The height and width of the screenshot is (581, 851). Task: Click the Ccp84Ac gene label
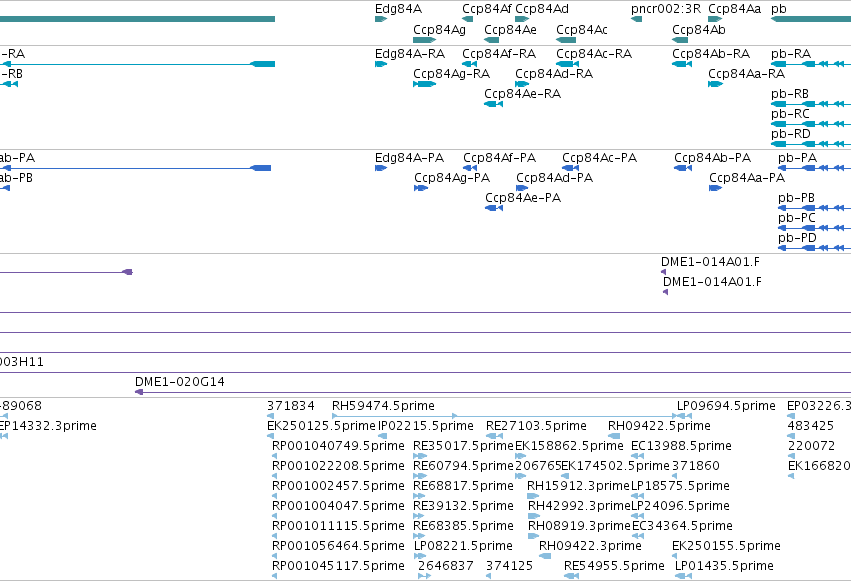click(582, 30)
